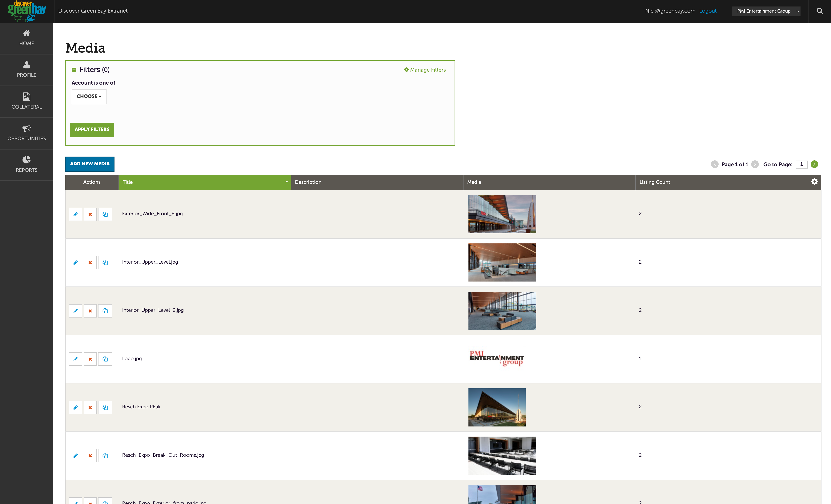Delete Interior_Upper_Level.jpg using red X
831x504 pixels.
click(90, 262)
